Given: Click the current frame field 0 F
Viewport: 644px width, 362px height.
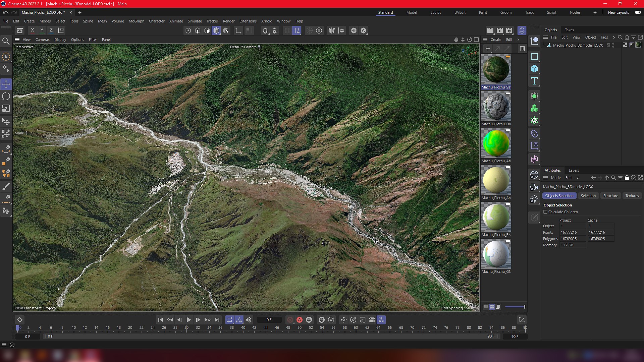Looking at the screenshot, I should coord(269,320).
